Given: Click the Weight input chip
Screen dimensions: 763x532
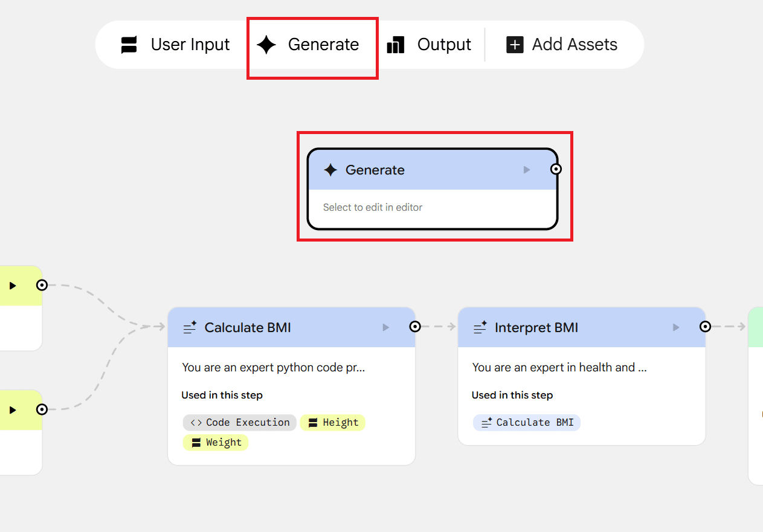Looking at the screenshot, I should [x=216, y=443].
